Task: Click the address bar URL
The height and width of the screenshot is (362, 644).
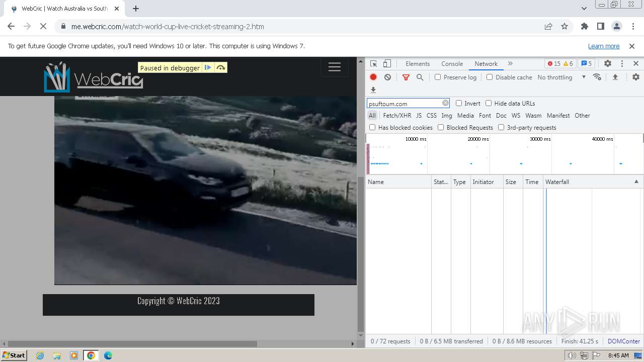Action: point(168,26)
